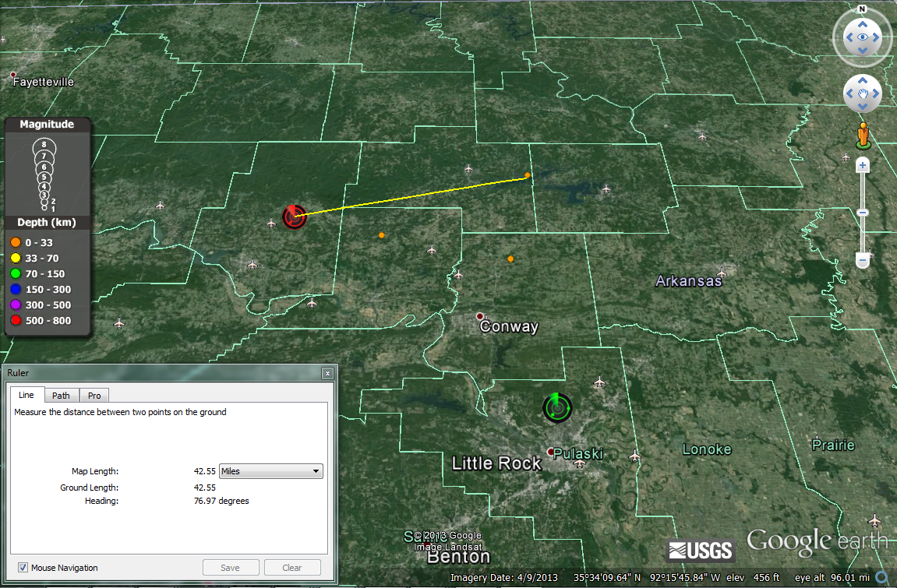Drop the Street View pegman icon
Viewport: 897px width, 588px height.
tap(862, 135)
